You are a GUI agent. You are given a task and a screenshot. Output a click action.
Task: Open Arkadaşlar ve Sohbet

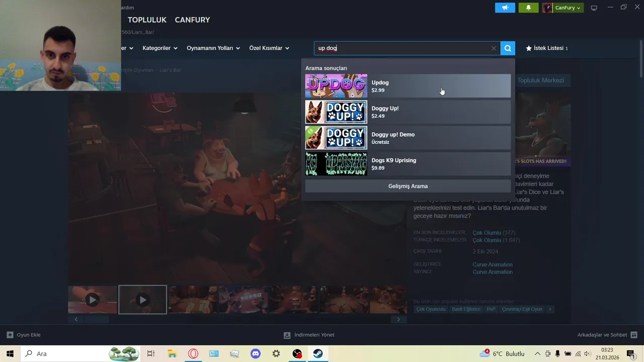(607, 335)
